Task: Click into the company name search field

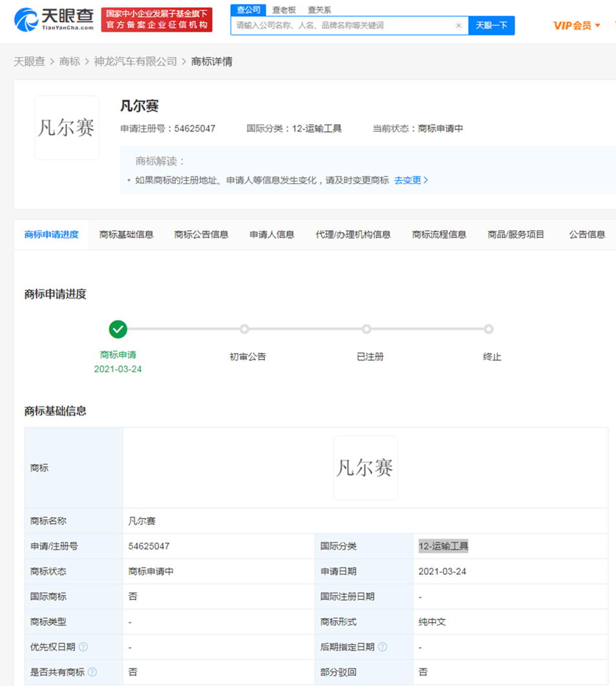Action: pyautogui.click(x=343, y=26)
